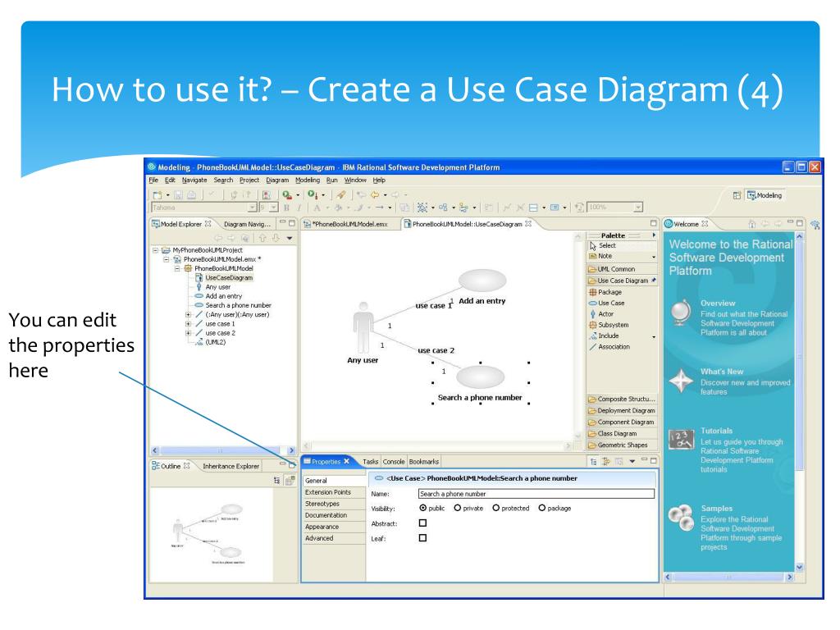The width and height of the screenshot is (840, 630).
Task: Select the protected visibility radio button
Action: tap(496, 508)
